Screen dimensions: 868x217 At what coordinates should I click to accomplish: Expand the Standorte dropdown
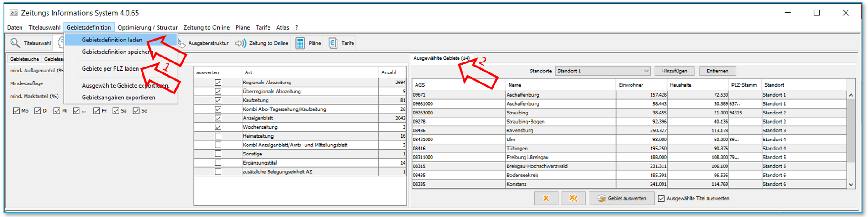tap(646, 71)
